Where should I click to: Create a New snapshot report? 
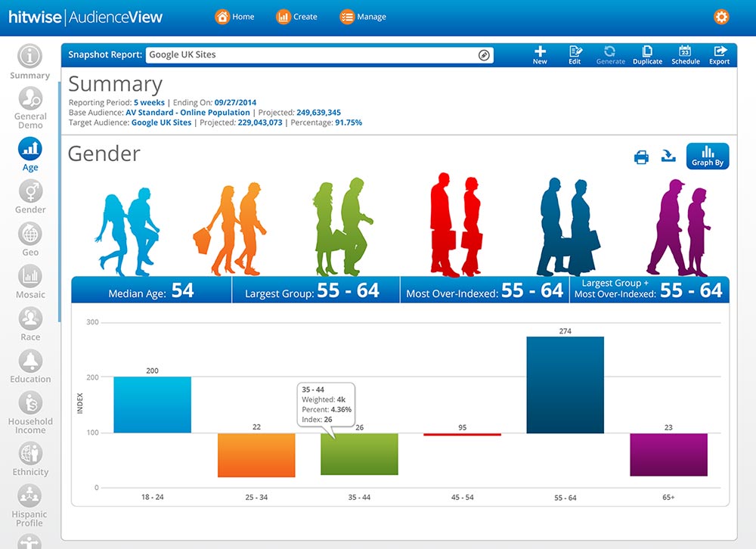(x=540, y=55)
